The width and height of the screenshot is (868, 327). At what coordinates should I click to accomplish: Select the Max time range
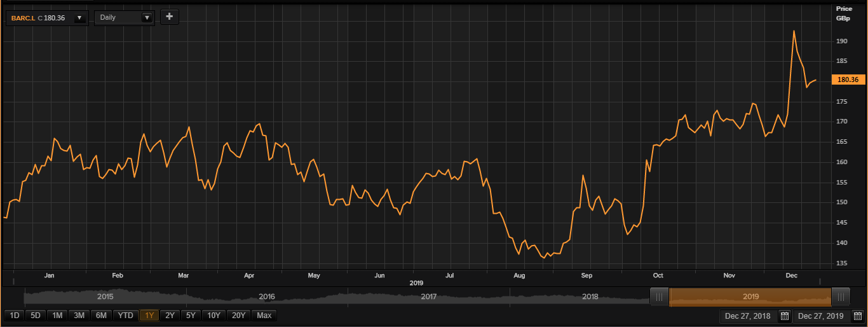click(x=264, y=315)
